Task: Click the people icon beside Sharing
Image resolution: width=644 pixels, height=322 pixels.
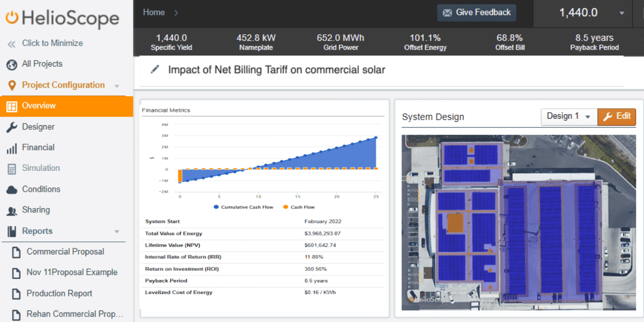Action: 12,211
